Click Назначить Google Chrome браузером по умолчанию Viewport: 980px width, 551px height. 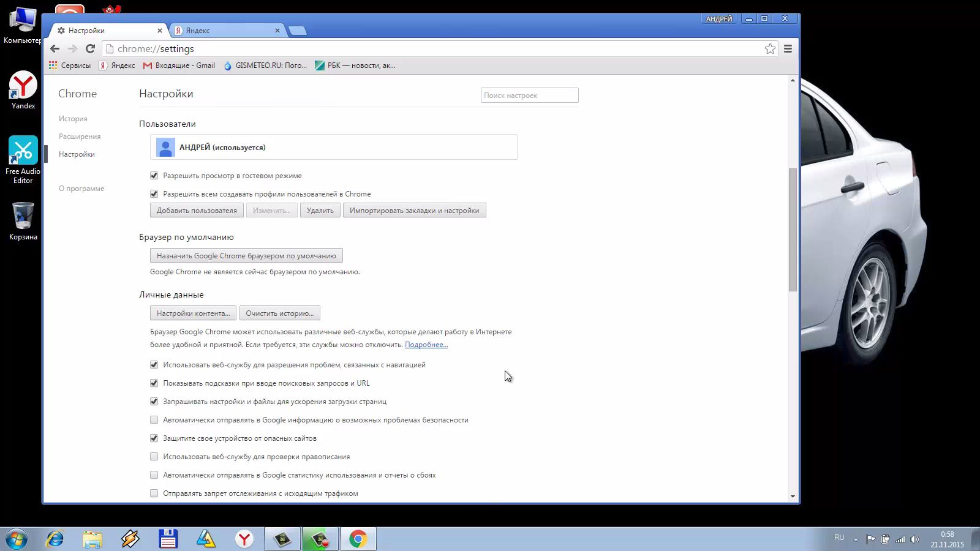(x=246, y=255)
